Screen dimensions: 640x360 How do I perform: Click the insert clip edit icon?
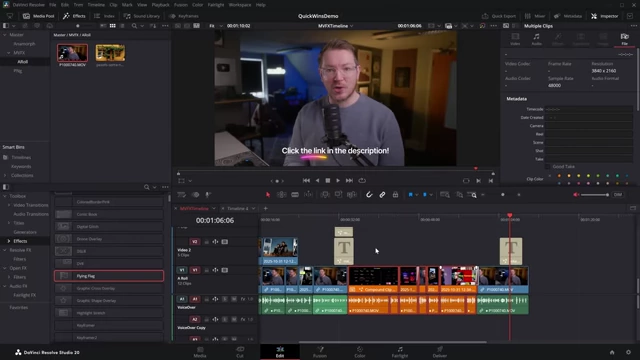325,195
